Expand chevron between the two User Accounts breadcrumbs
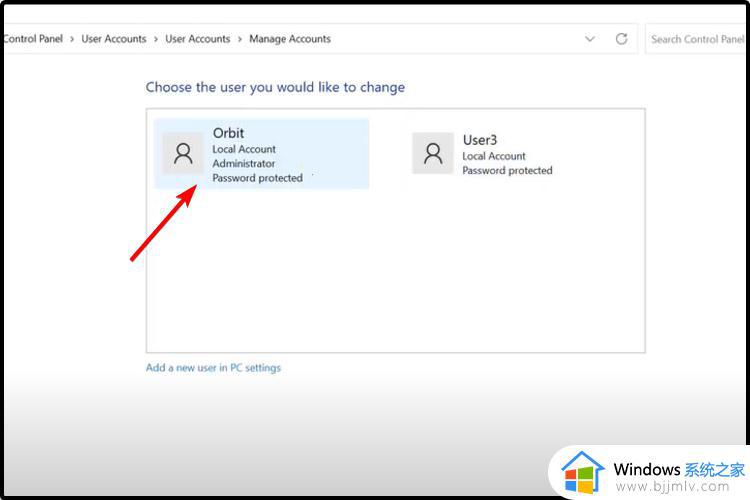Viewport: 750px width, 500px height. tap(156, 39)
